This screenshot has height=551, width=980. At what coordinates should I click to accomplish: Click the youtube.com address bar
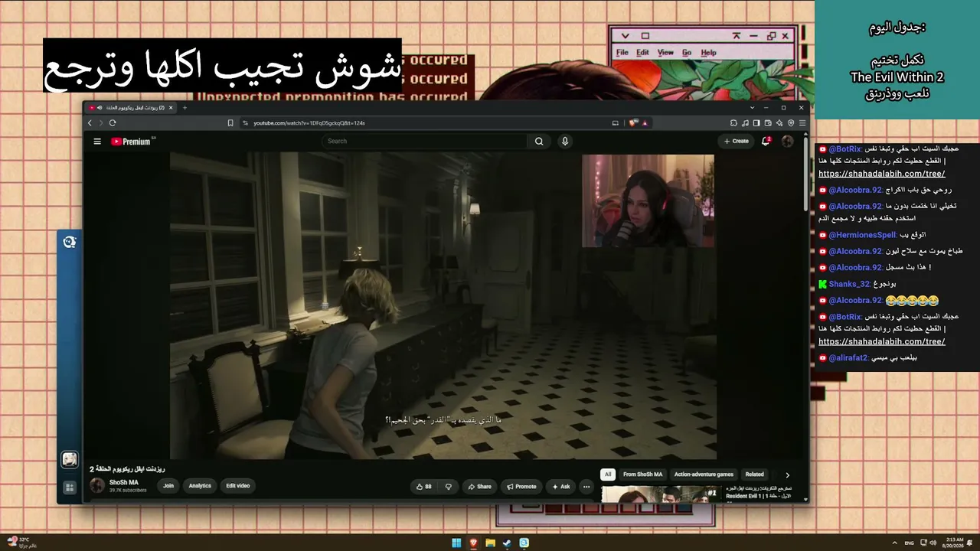pos(429,122)
